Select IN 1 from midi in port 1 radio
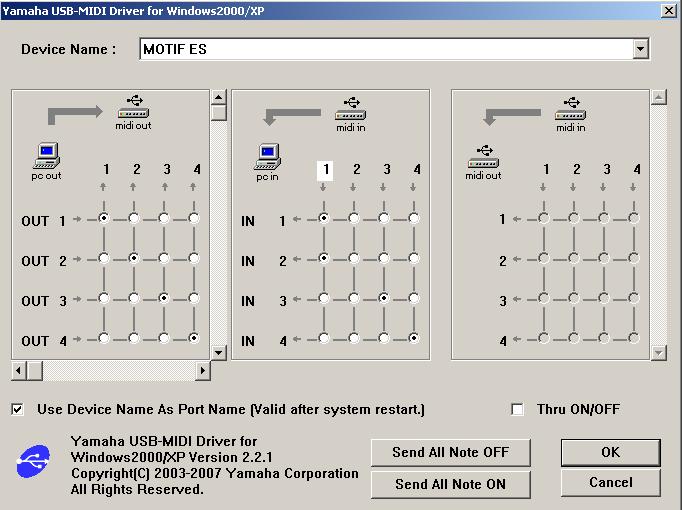 (x=324, y=218)
